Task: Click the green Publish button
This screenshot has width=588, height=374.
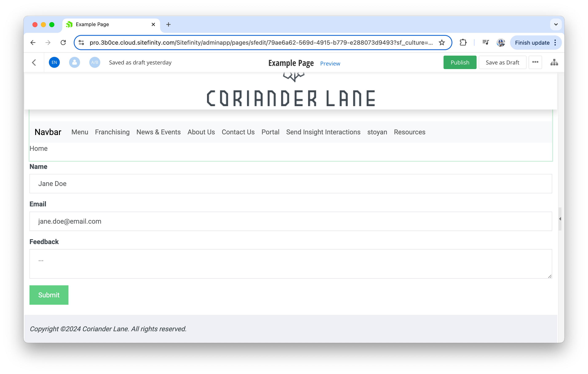Action: 460,63
